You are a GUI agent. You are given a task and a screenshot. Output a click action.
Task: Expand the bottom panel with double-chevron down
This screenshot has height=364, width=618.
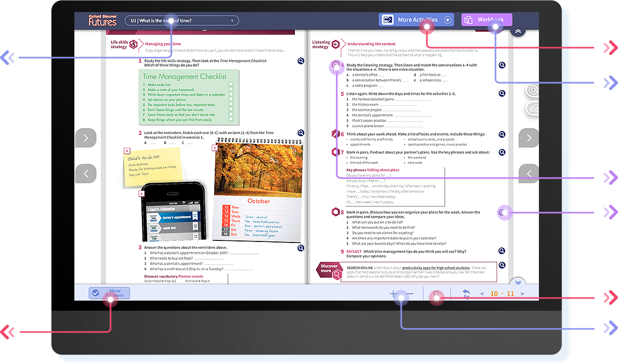(517, 282)
